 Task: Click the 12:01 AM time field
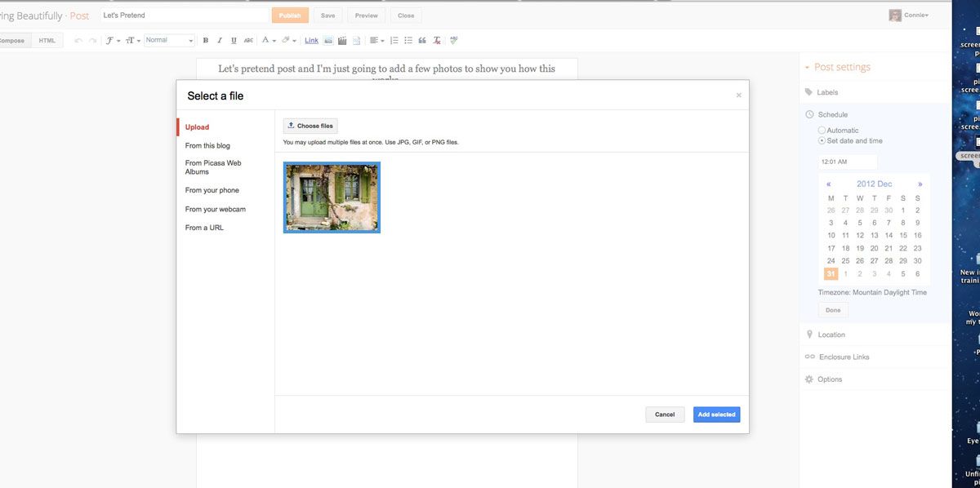pyautogui.click(x=848, y=162)
